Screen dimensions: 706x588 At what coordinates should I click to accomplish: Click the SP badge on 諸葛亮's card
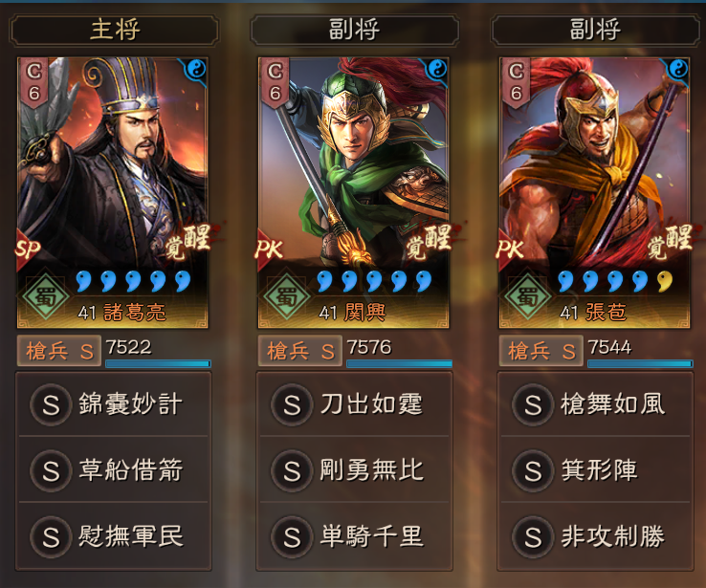(x=28, y=249)
